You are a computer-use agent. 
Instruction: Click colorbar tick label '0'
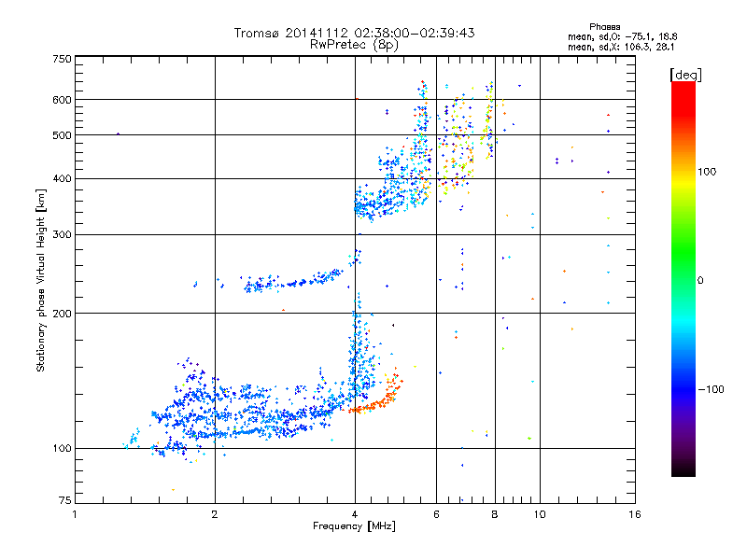700,281
